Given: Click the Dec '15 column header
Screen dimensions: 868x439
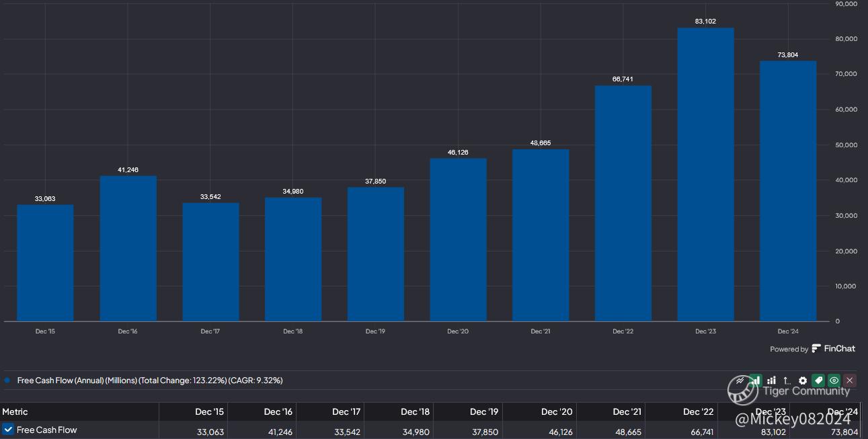Looking at the screenshot, I should click(209, 411).
